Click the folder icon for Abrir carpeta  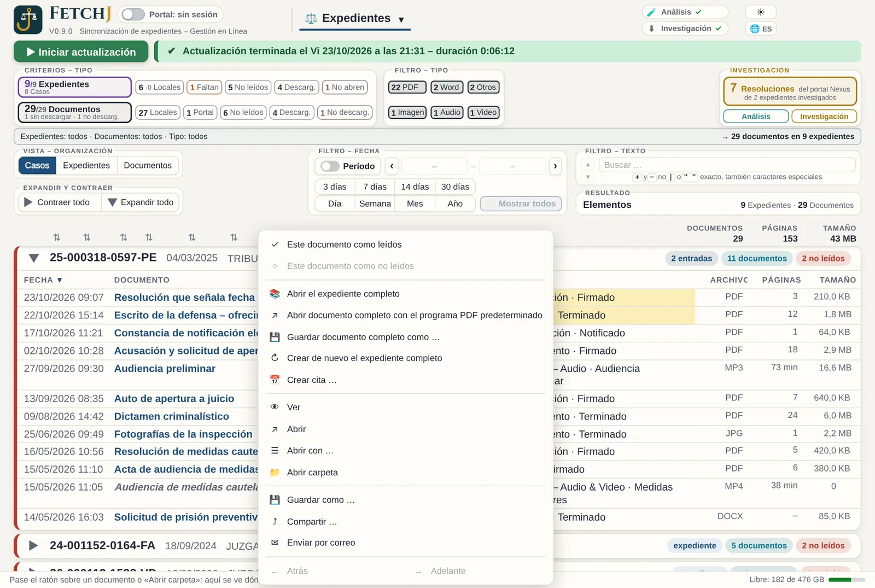coord(275,473)
